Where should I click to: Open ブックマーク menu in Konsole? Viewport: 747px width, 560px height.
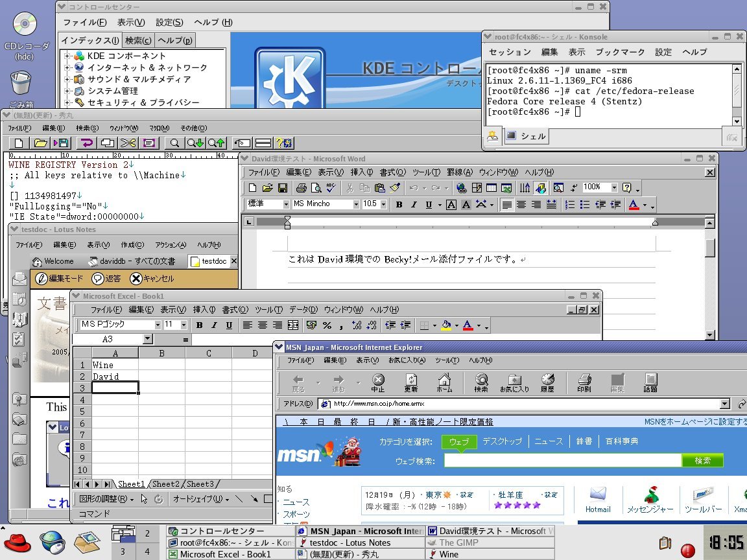point(620,52)
